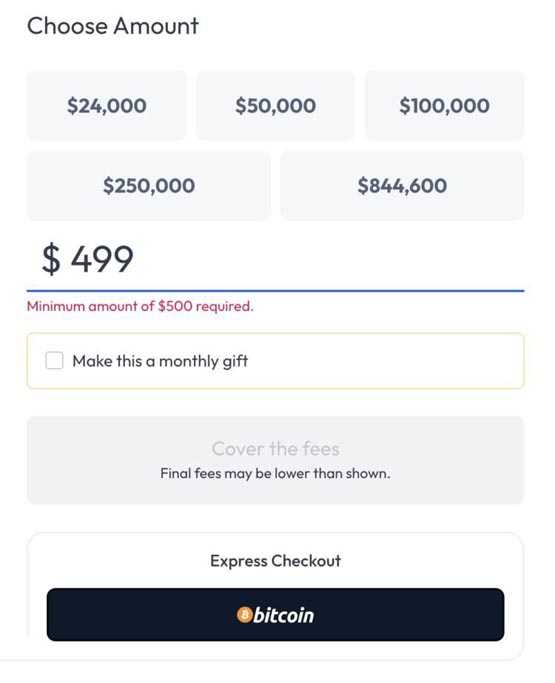Click the dollar sign in the amount field
Image resolution: width=555 pixels, height=683 pixels.
(51, 259)
